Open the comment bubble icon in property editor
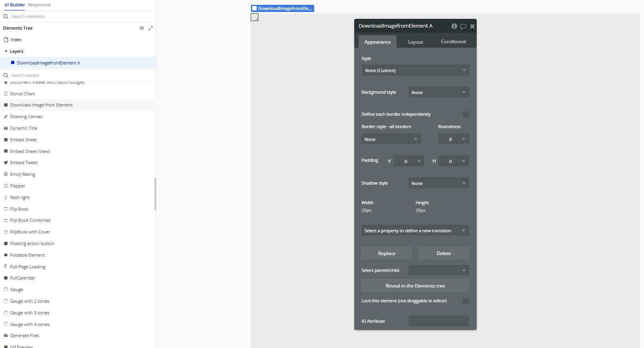Image resolution: width=644 pixels, height=348 pixels. click(463, 26)
